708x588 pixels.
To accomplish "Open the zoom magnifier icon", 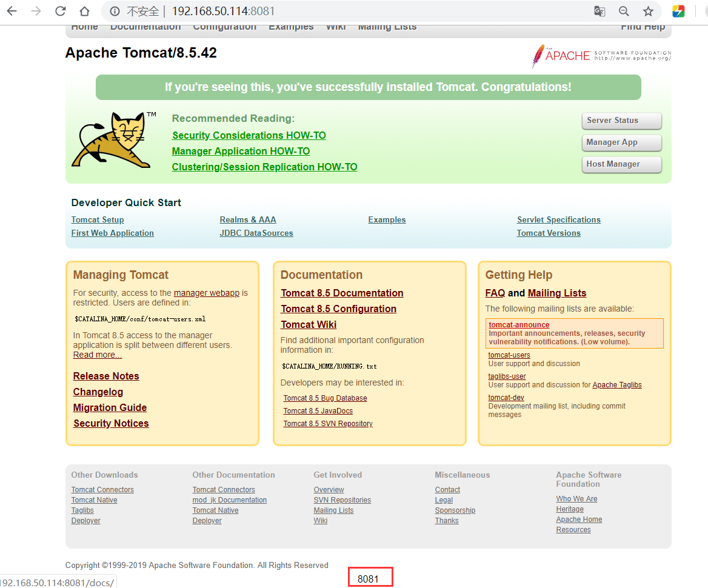I will [624, 11].
